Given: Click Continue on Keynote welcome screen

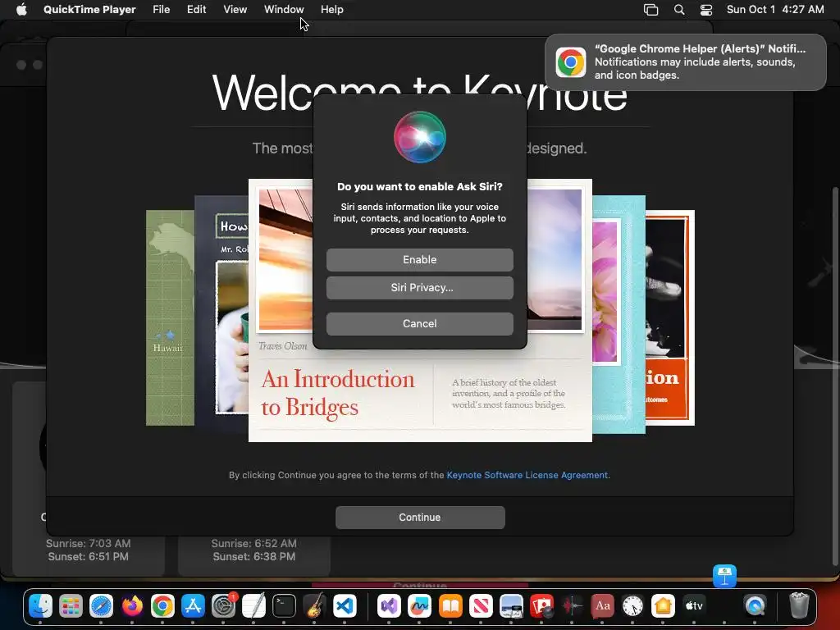Looking at the screenshot, I should tap(420, 518).
